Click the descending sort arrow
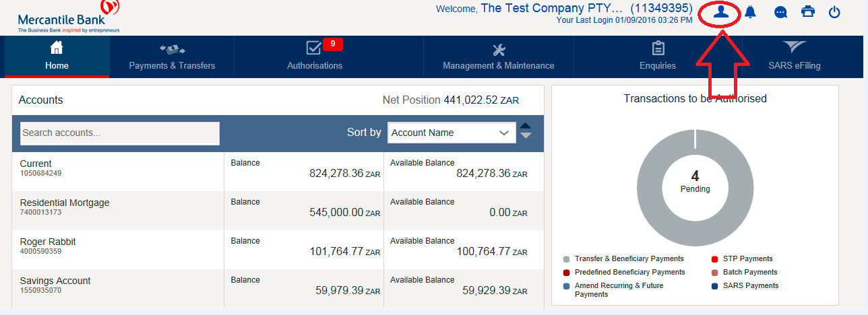 526,137
